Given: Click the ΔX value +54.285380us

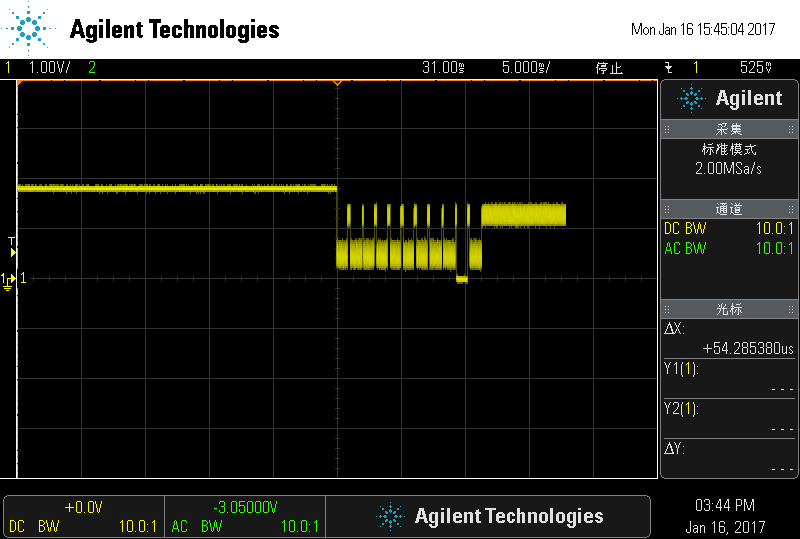Looking at the screenshot, I should (748, 349).
